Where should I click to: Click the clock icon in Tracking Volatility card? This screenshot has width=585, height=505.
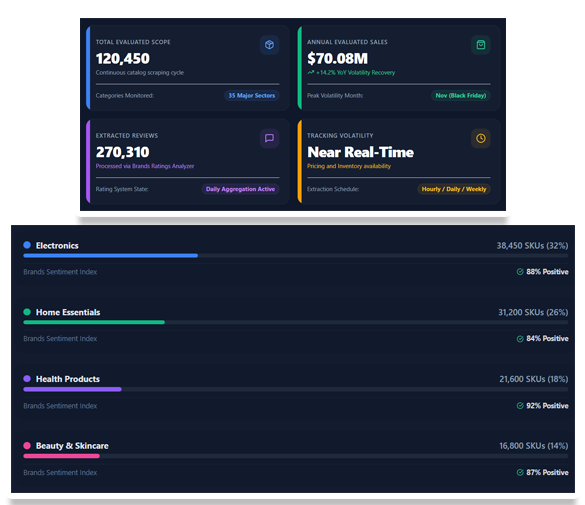(481, 138)
